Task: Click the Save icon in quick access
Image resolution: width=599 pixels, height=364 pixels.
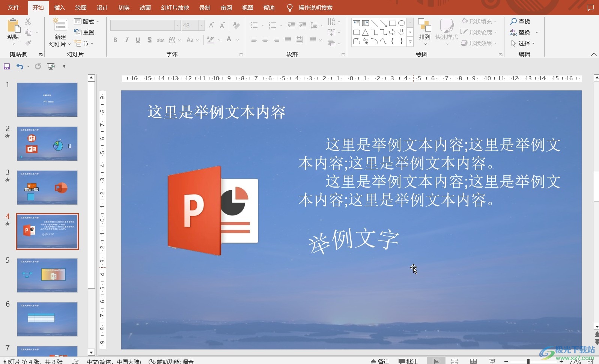Action: tap(7, 66)
